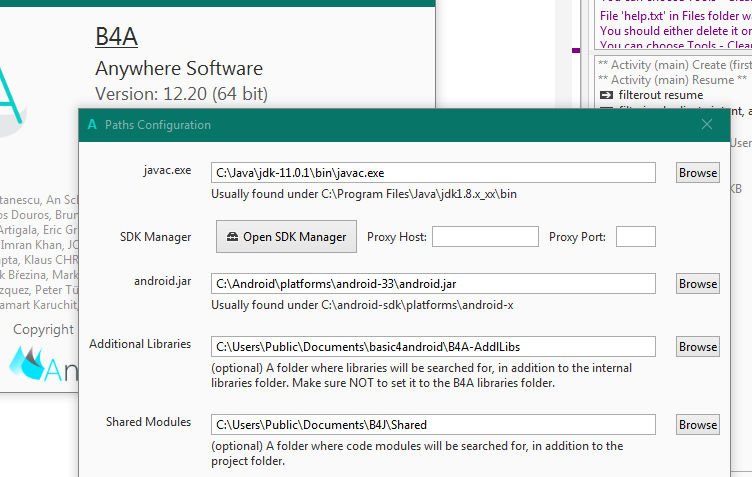752x477 pixels.
Task: Click the android.jar hint text below field
Action: (x=362, y=305)
